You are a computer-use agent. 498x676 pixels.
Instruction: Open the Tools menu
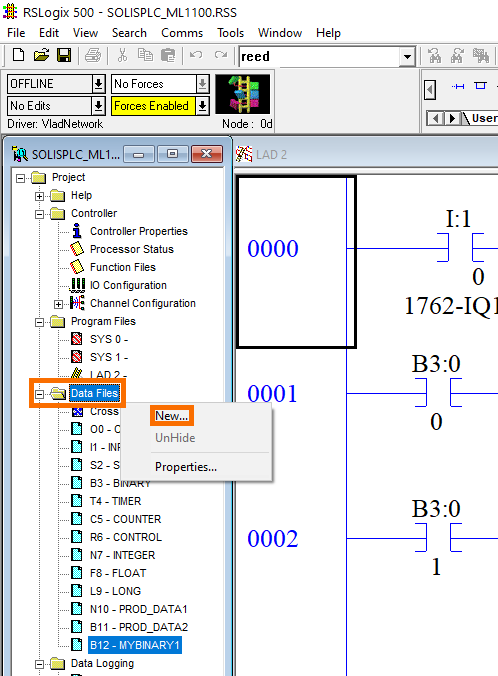pos(230,33)
